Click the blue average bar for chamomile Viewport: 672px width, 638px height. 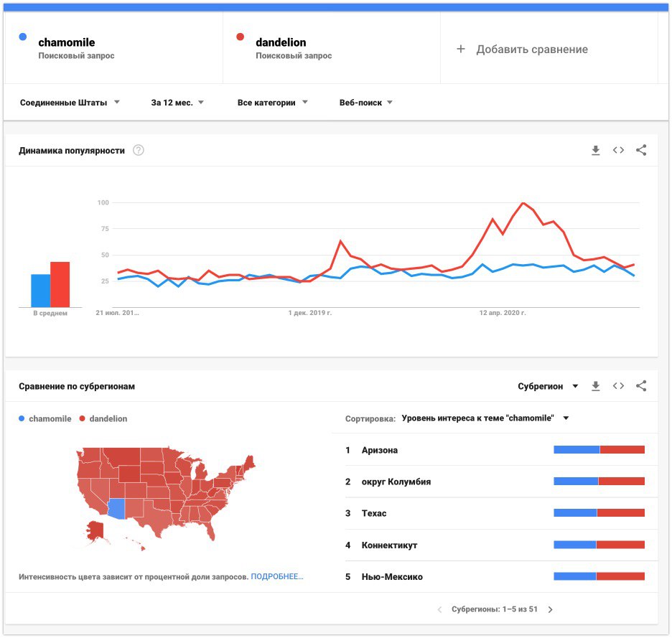pyautogui.click(x=41, y=291)
